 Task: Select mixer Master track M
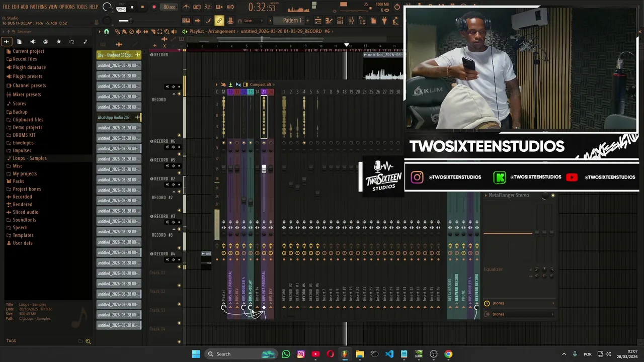click(x=223, y=92)
